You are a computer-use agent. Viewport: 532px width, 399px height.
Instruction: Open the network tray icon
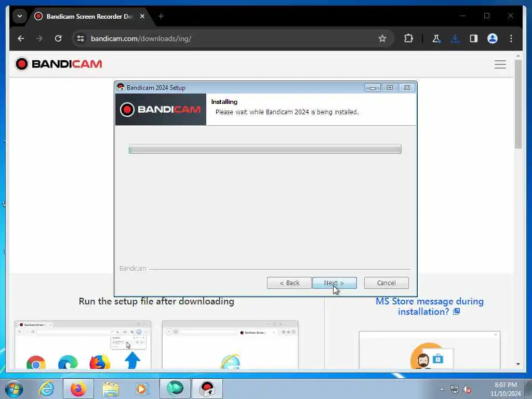[454, 390]
